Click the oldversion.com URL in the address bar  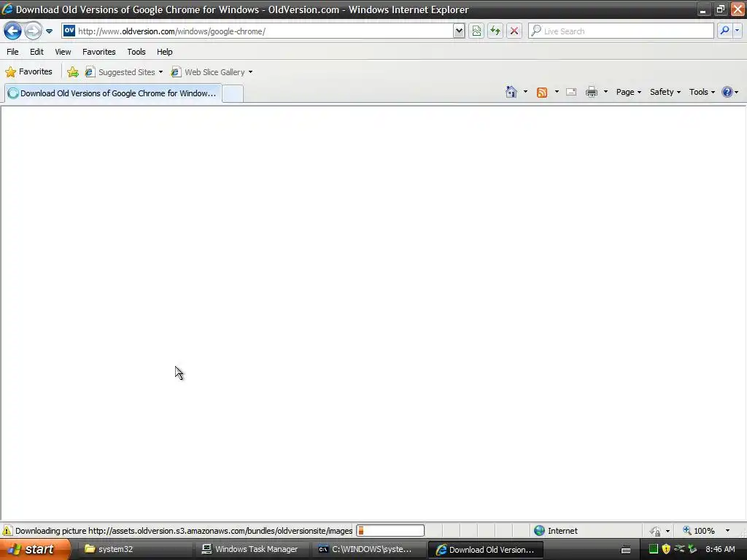171,31
